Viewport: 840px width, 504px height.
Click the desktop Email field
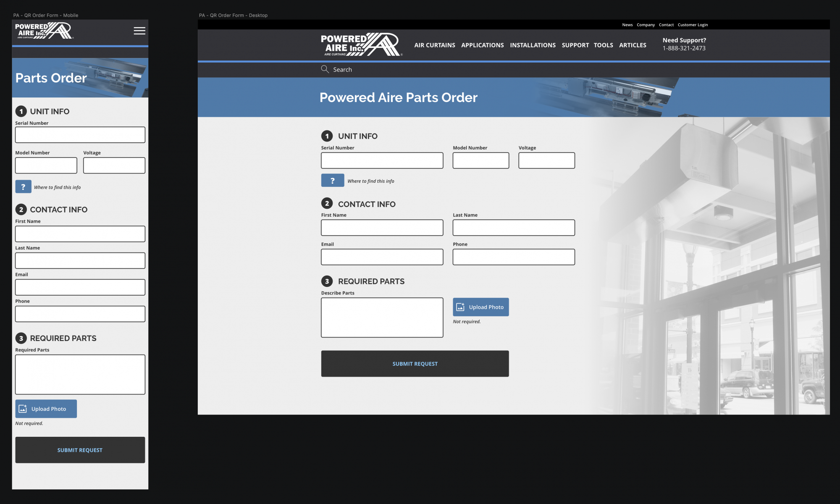[382, 257]
